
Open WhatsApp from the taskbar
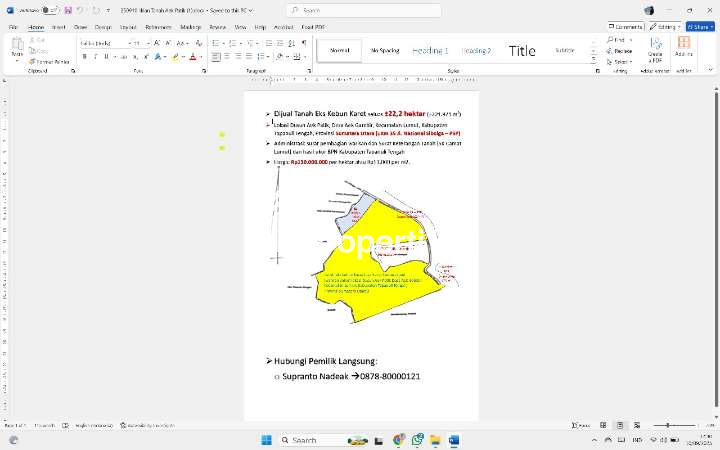click(x=417, y=440)
